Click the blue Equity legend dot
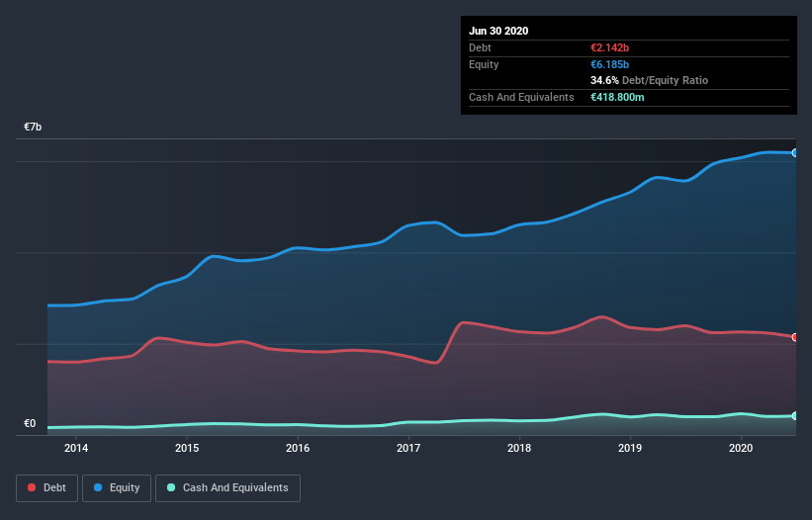Image resolution: width=812 pixels, height=520 pixels. coord(98,487)
